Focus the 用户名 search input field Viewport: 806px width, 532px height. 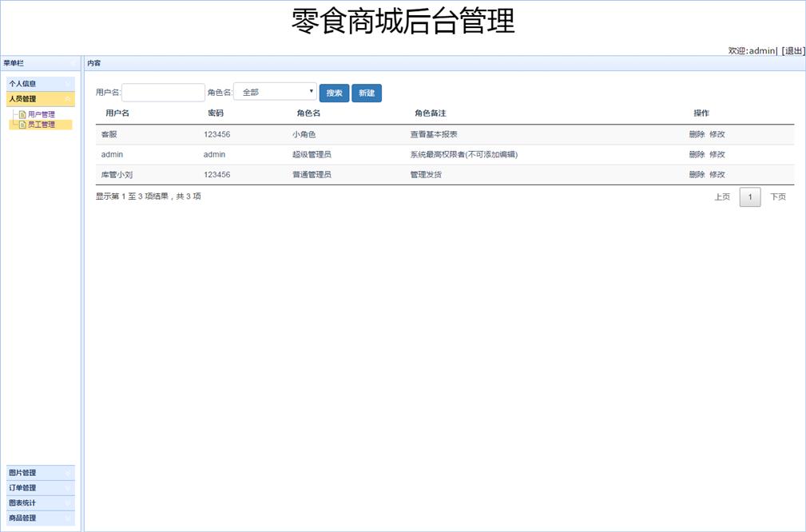coord(163,93)
